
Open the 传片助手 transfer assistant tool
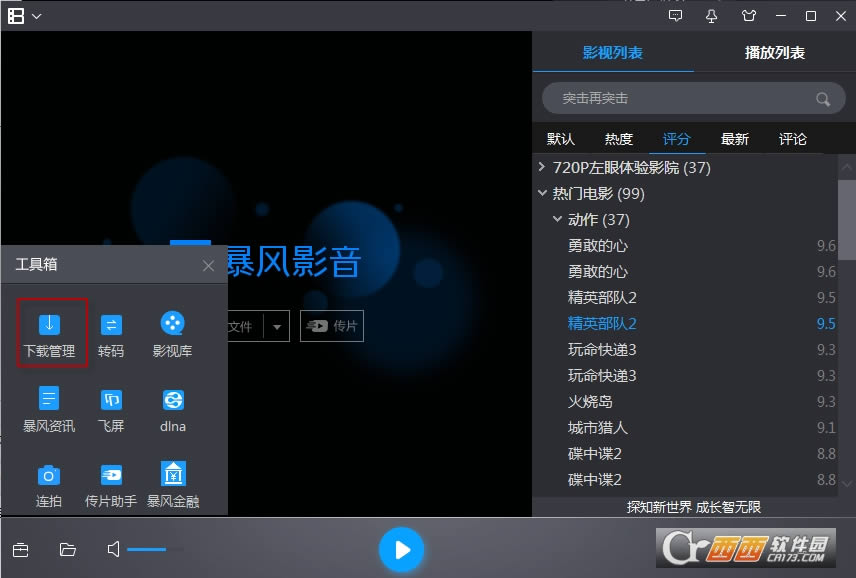click(x=111, y=485)
